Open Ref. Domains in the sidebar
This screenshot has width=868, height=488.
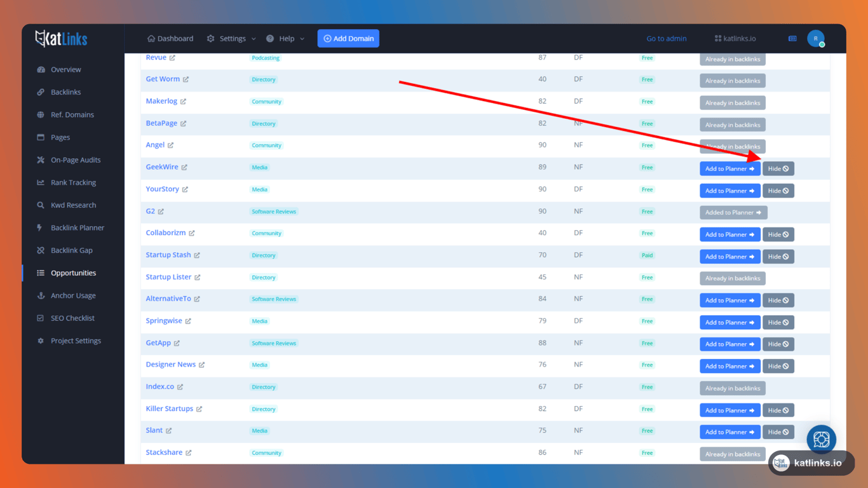click(x=72, y=115)
